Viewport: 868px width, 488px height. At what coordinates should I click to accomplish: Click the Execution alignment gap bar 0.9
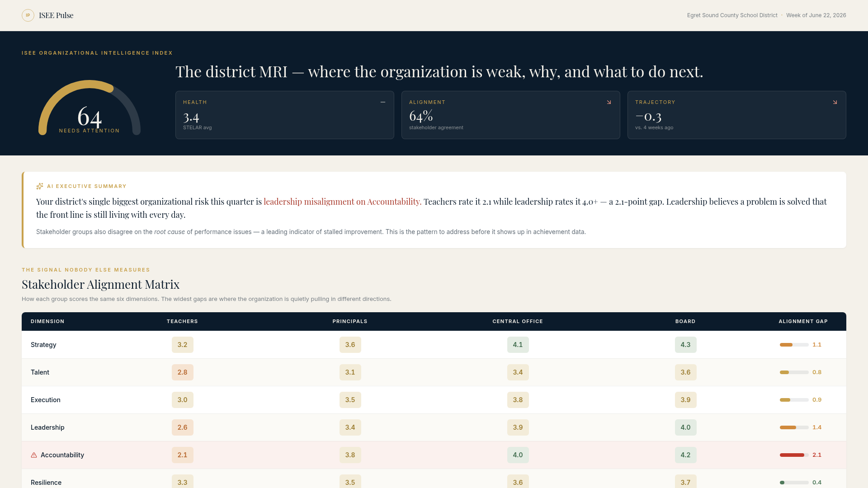[794, 400]
